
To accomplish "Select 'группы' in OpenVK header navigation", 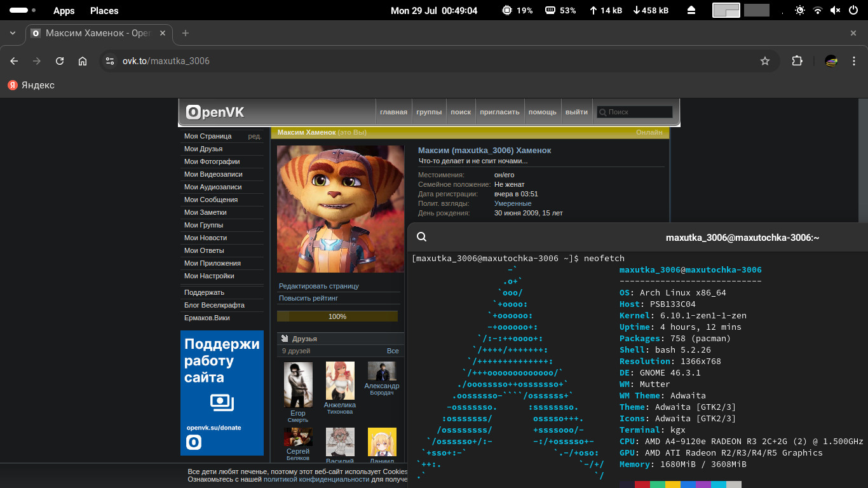I will (429, 112).
